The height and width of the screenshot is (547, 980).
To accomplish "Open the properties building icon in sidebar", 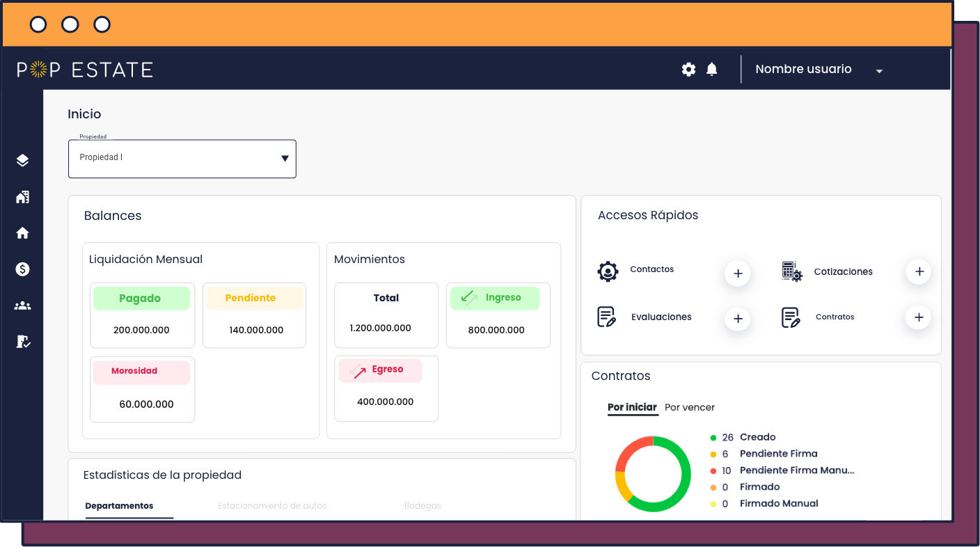I will click(x=22, y=197).
